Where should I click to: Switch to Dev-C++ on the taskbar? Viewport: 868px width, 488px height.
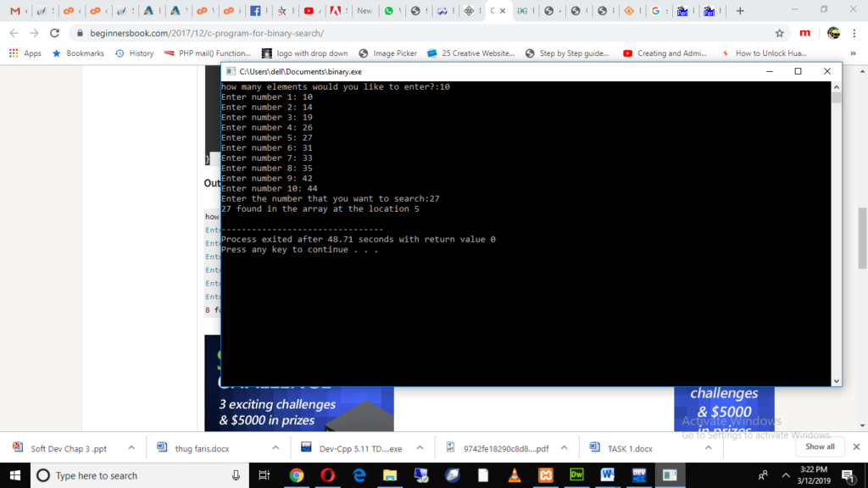tap(639, 475)
